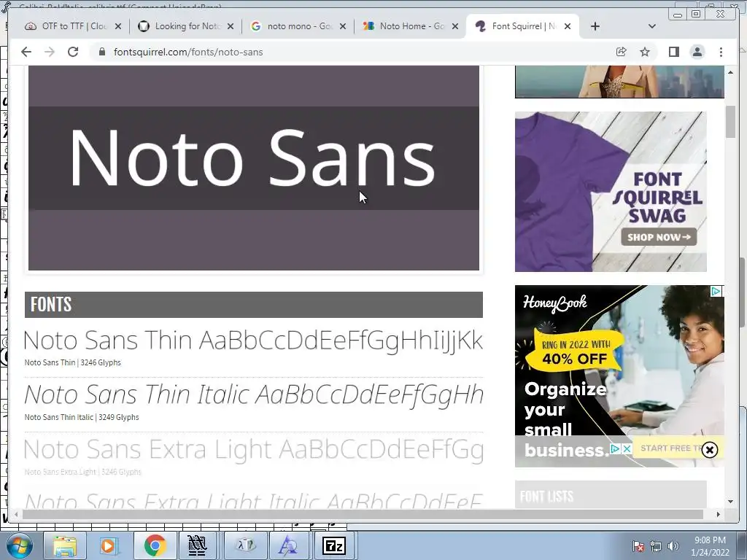Viewport: 747px width, 560px height.
Task: Expand the tab search chevron
Action: [x=652, y=26]
